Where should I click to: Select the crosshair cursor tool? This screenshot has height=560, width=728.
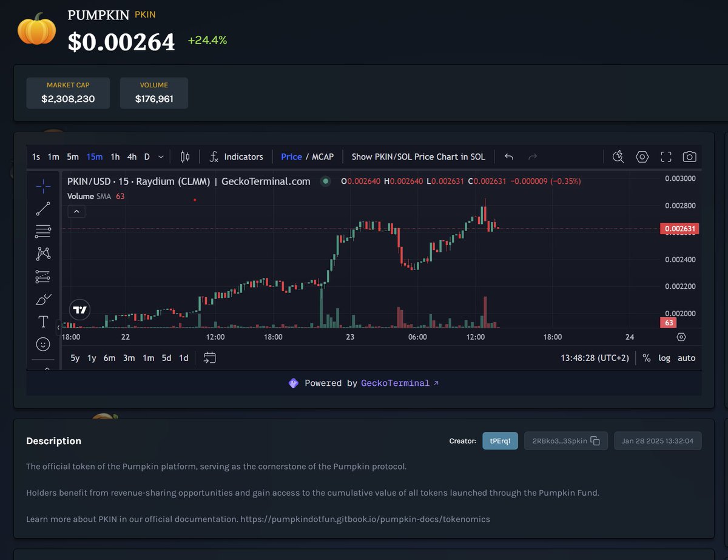(43, 186)
